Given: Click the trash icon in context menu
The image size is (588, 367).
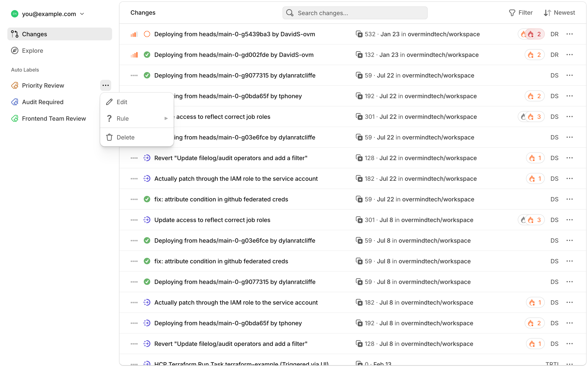Looking at the screenshot, I should coord(109,137).
